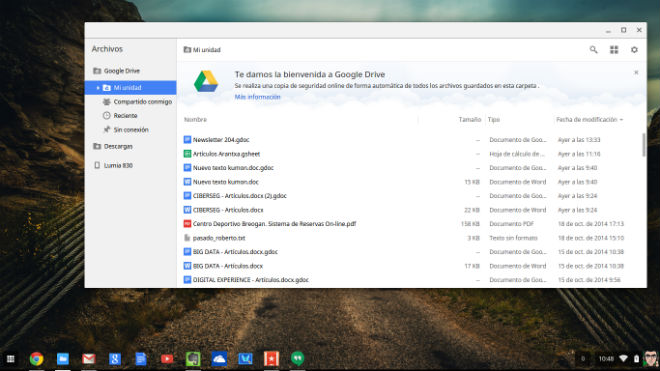The width and height of the screenshot is (660, 371).
Task: Open OneDrive from the shelf
Action: (x=219, y=359)
